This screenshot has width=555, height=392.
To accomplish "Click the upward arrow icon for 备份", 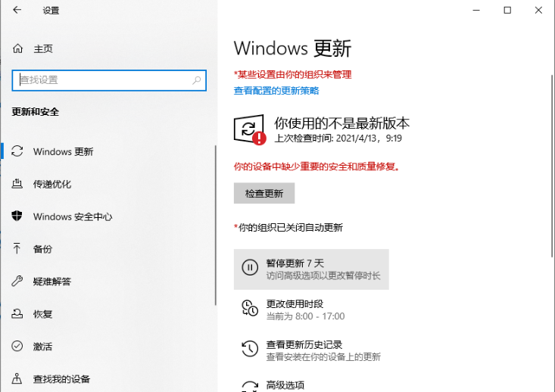I will [17, 248].
